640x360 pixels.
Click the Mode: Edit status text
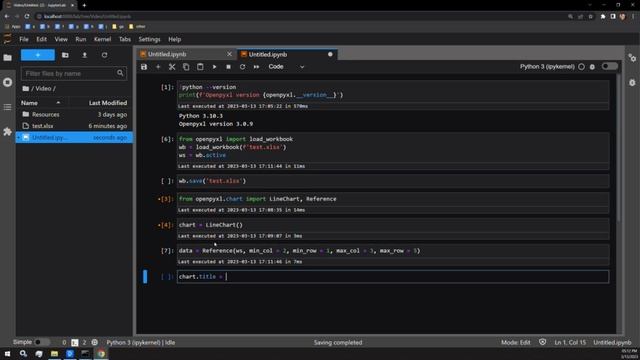tap(516, 342)
